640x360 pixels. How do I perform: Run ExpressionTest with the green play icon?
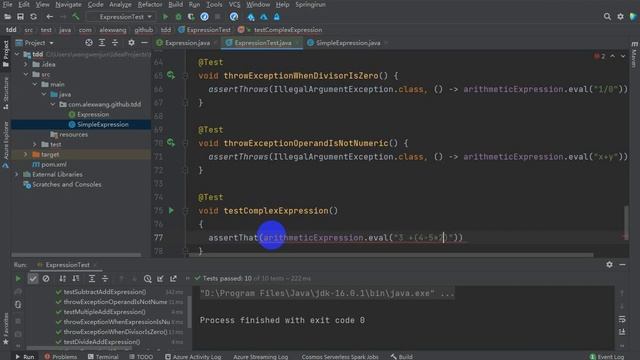[165, 17]
